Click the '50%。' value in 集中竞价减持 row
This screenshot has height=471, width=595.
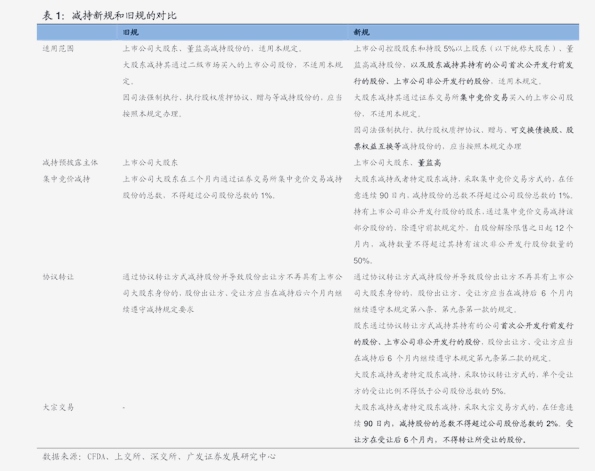(x=363, y=261)
